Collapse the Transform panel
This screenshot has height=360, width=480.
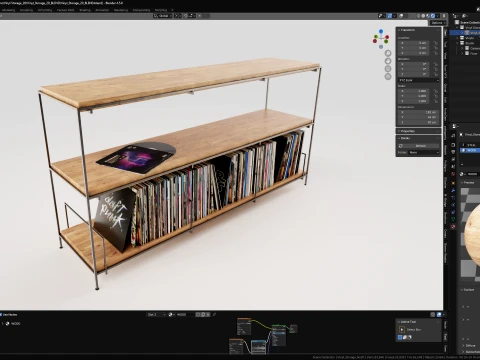(407, 30)
